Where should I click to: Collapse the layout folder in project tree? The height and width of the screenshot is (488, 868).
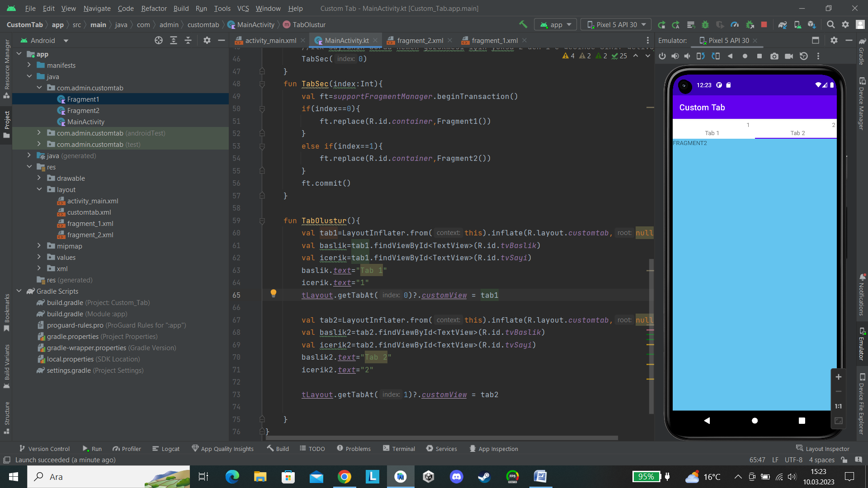[x=39, y=189]
